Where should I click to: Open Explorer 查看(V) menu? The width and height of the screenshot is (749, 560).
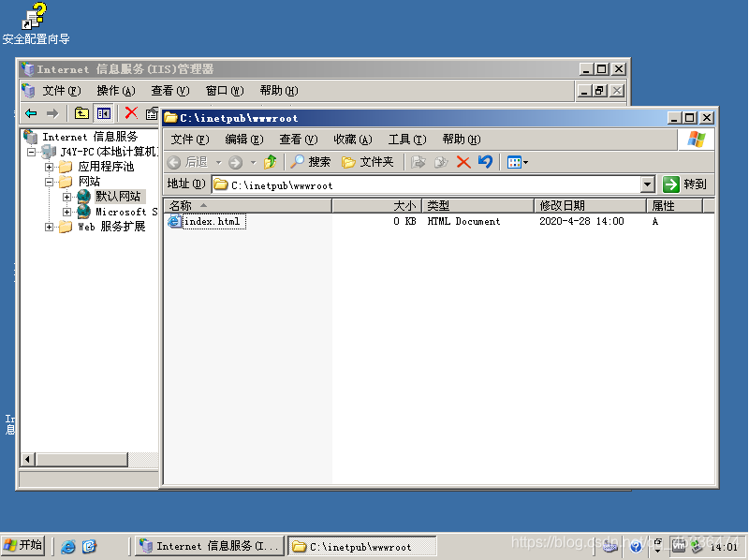click(x=299, y=140)
